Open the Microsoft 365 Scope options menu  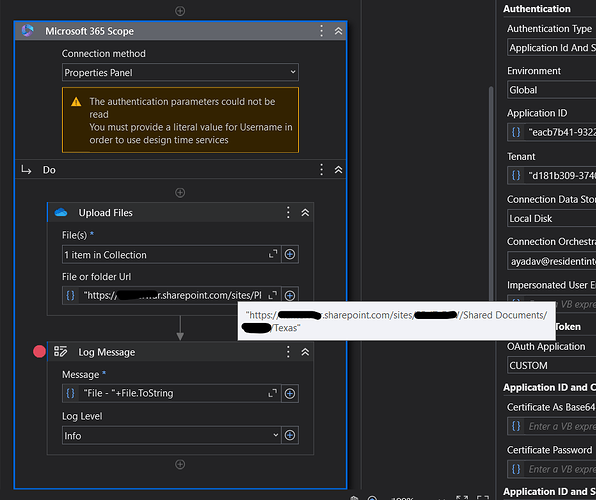(322, 31)
